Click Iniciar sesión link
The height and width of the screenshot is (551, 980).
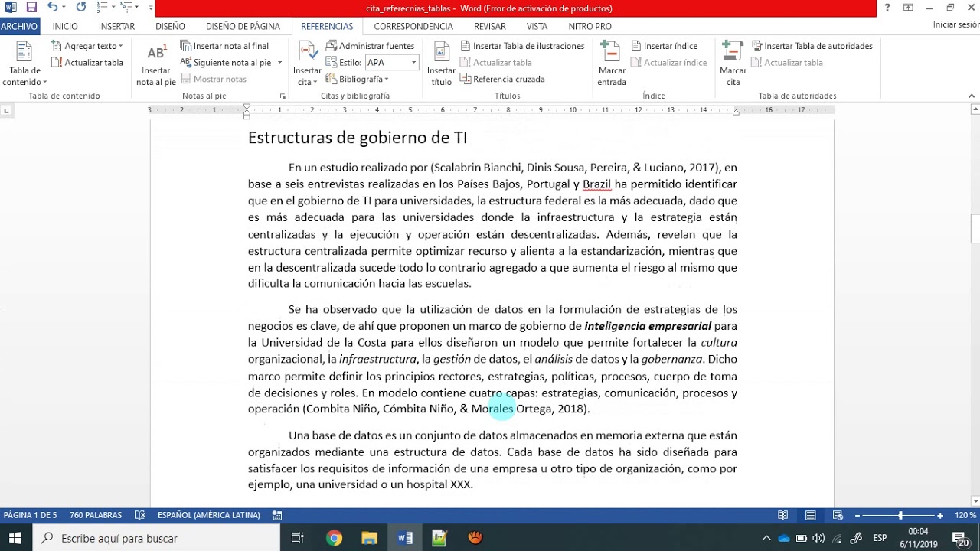955,24
